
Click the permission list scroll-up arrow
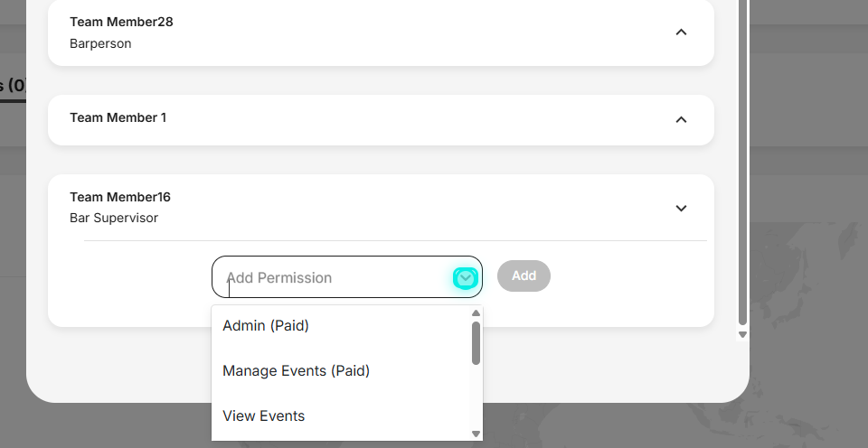476,313
